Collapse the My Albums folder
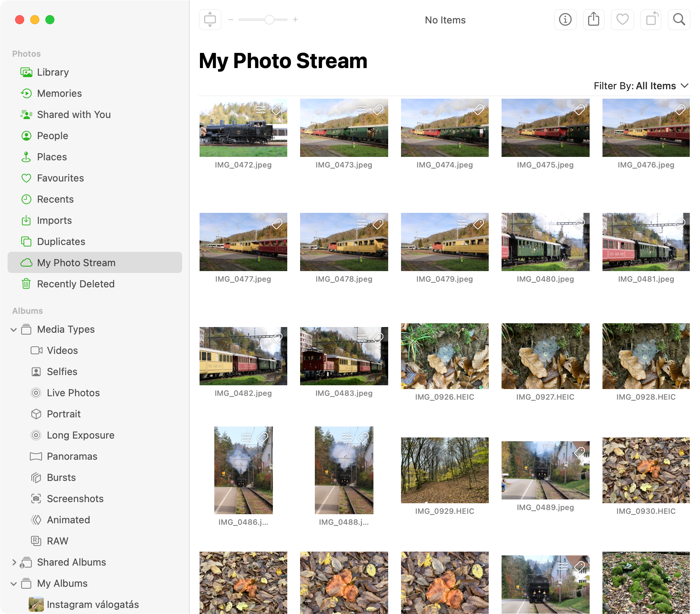 pyautogui.click(x=14, y=584)
